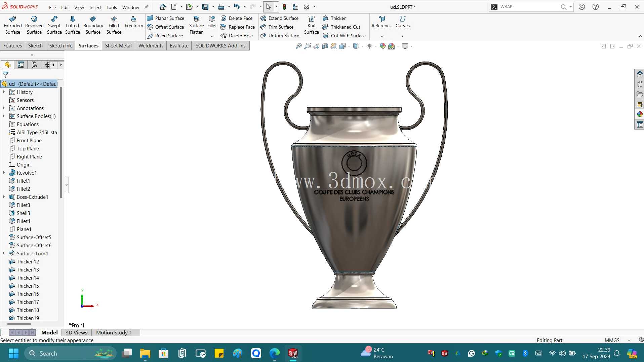Screen dimensions: 644x362
Task: Open the FeatureManager Design Tree tab
Action: coord(7,65)
